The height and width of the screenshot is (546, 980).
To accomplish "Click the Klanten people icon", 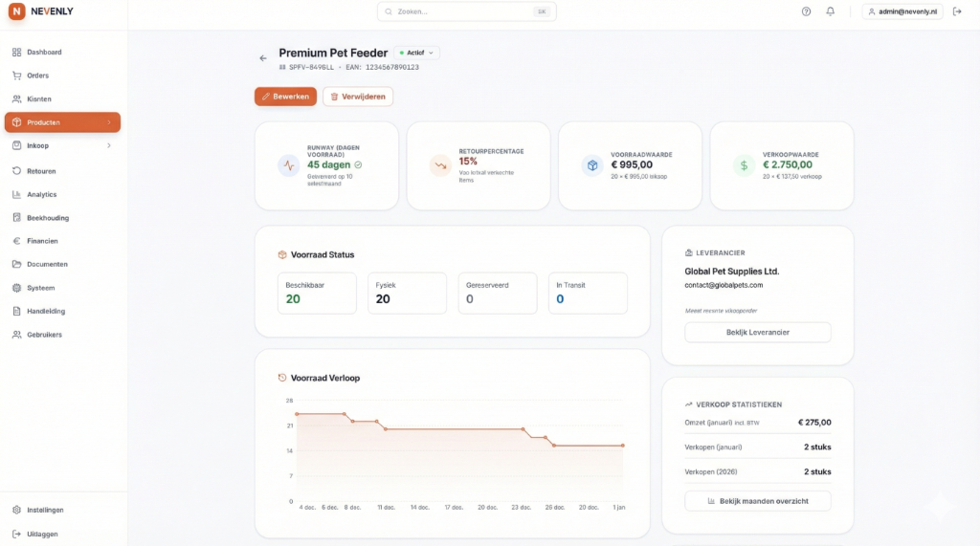I will click(17, 98).
